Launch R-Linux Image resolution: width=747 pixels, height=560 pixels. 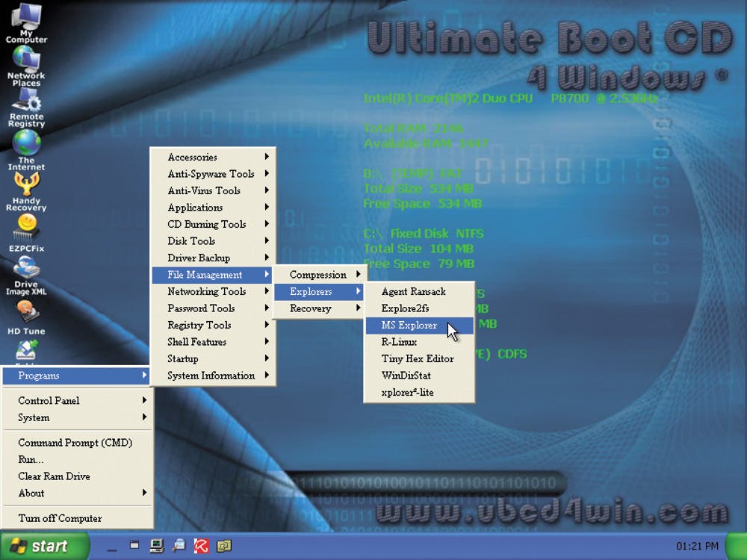(x=419, y=342)
